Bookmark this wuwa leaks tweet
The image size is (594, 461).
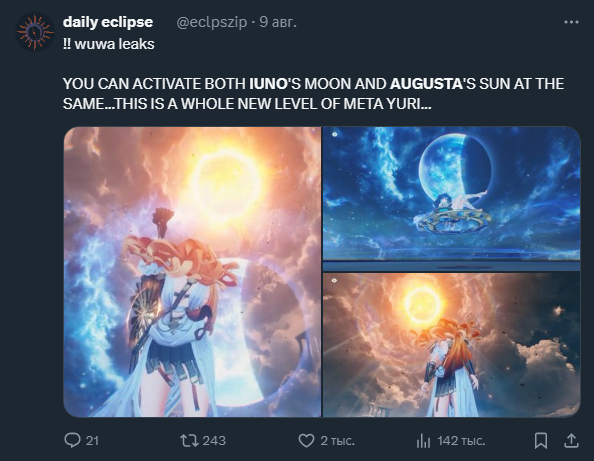pos(541,441)
